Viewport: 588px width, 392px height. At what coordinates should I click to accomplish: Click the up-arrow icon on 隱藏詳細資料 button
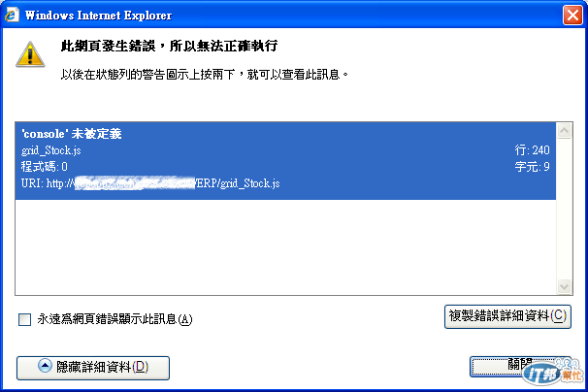click(45, 366)
